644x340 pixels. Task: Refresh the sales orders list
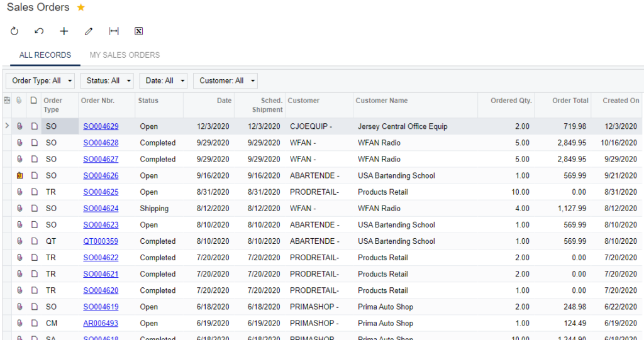14,31
